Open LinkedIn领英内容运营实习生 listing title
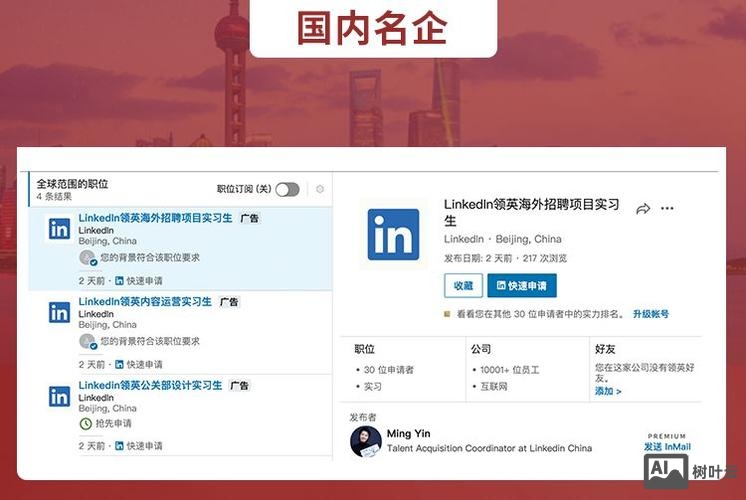746x500 pixels. pyautogui.click(x=145, y=302)
